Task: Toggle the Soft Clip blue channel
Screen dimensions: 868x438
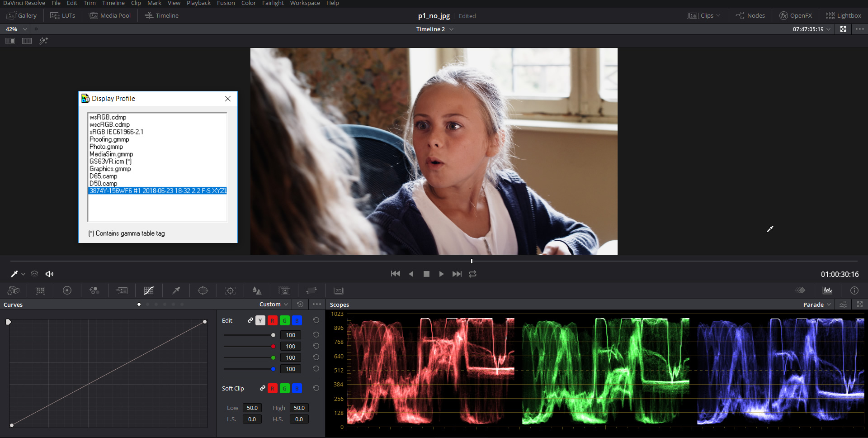Action: [x=297, y=388]
